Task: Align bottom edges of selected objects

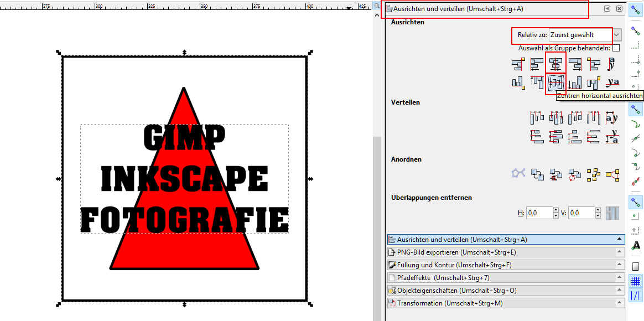Action: (x=575, y=83)
